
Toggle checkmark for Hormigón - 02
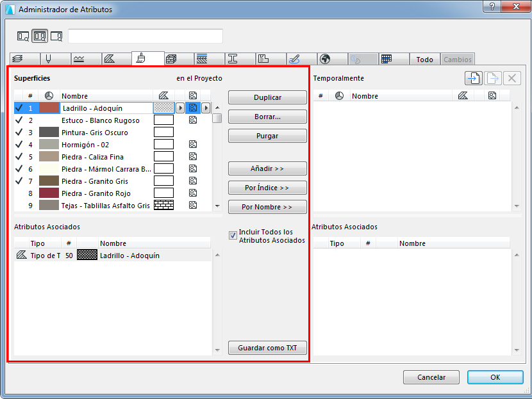pyautogui.click(x=19, y=144)
